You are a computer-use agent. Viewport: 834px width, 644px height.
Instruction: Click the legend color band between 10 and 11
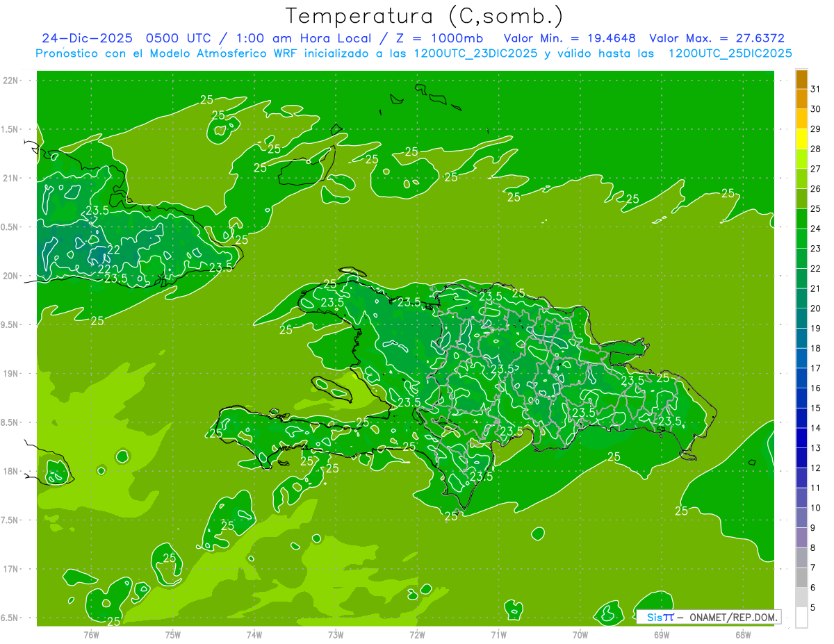point(801,498)
